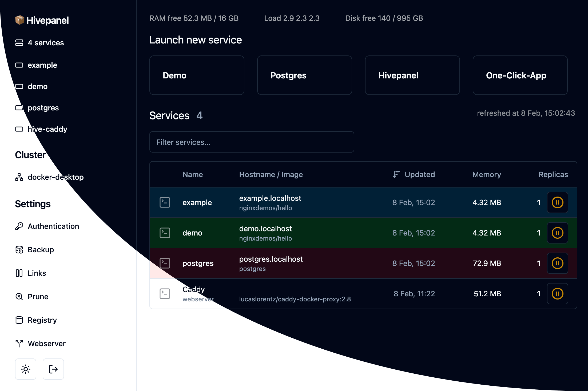Open terminal icon for example row
The height and width of the screenshot is (391, 588).
tap(165, 202)
